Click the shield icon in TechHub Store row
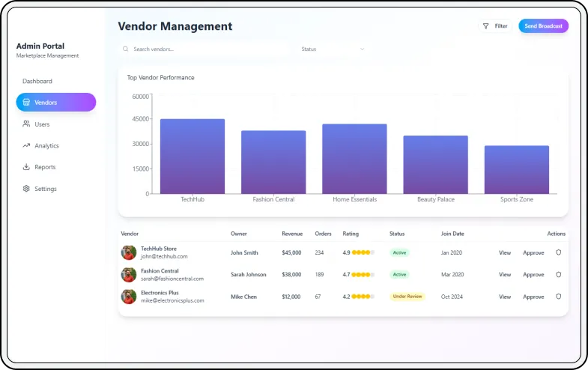 click(558, 252)
